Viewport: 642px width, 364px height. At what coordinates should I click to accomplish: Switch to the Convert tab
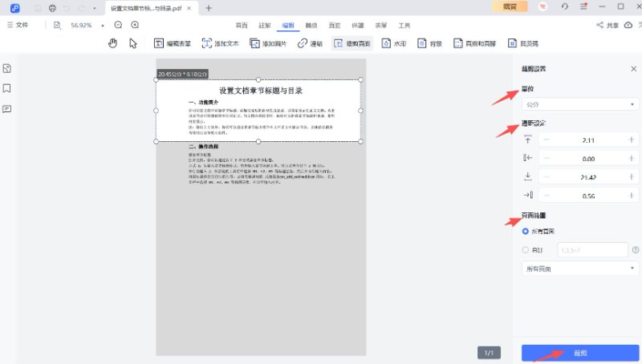tap(311, 26)
